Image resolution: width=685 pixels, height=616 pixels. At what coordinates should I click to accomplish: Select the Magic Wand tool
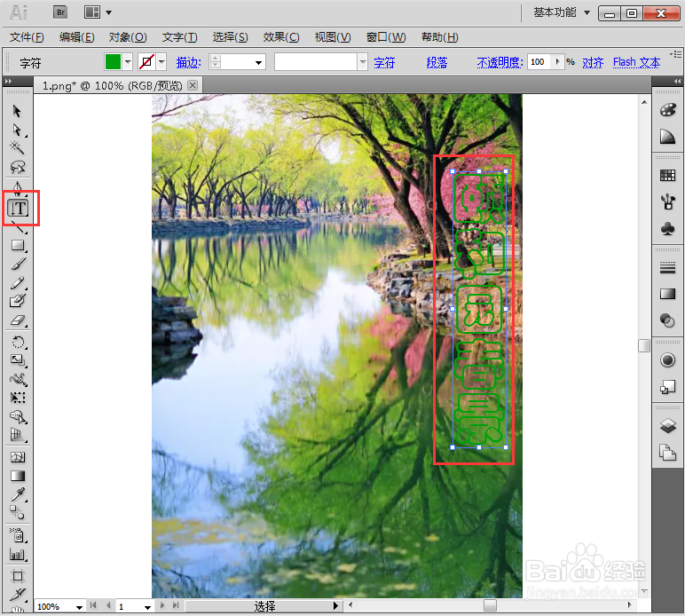pos(17,147)
